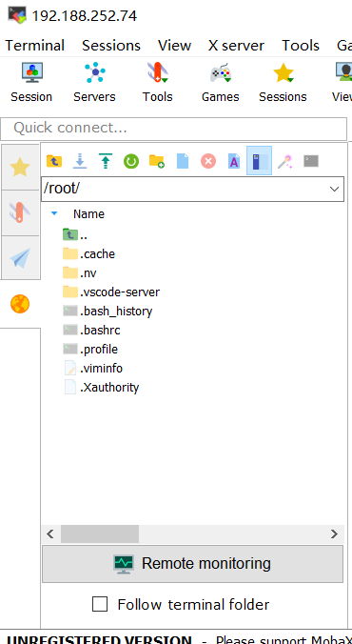
Task: Go to parent directory in SFTP toolbar
Action: pyautogui.click(x=54, y=161)
